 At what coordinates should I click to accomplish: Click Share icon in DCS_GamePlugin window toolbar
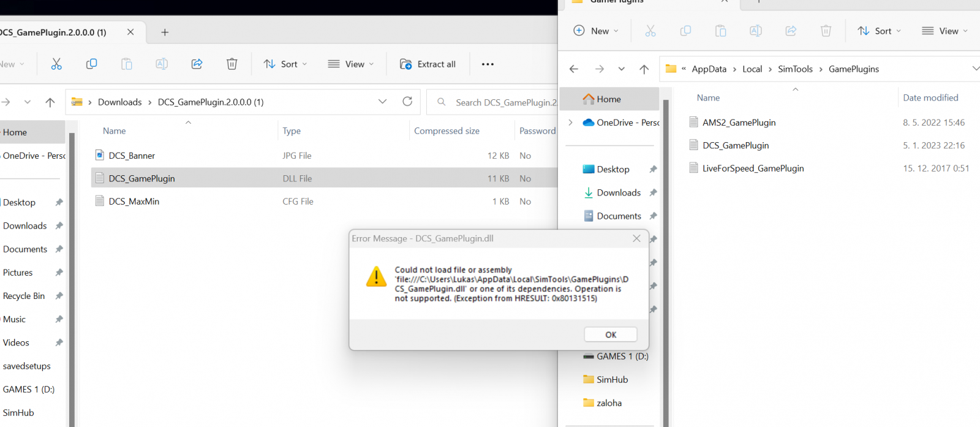point(197,64)
